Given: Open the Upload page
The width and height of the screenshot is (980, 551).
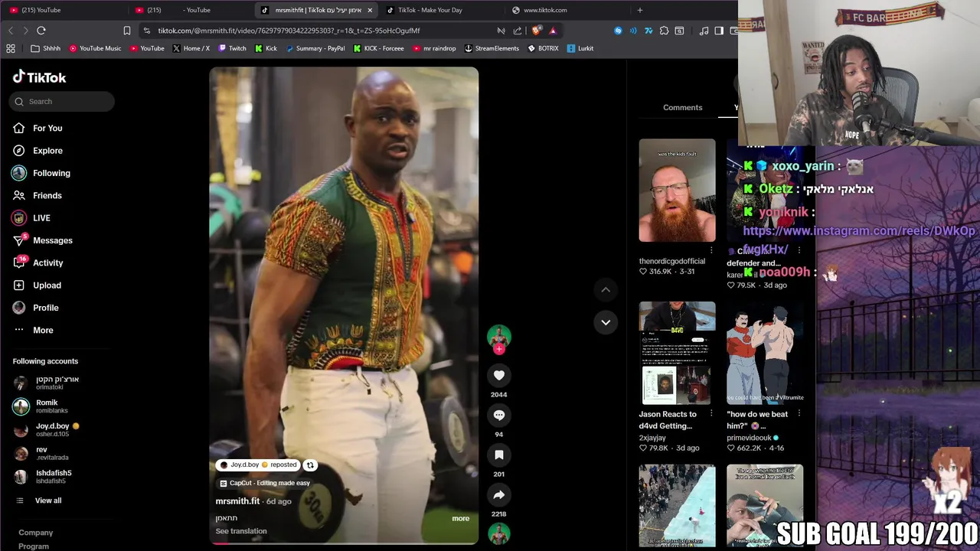Looking at the screenshot, I should tap(47, 285).
